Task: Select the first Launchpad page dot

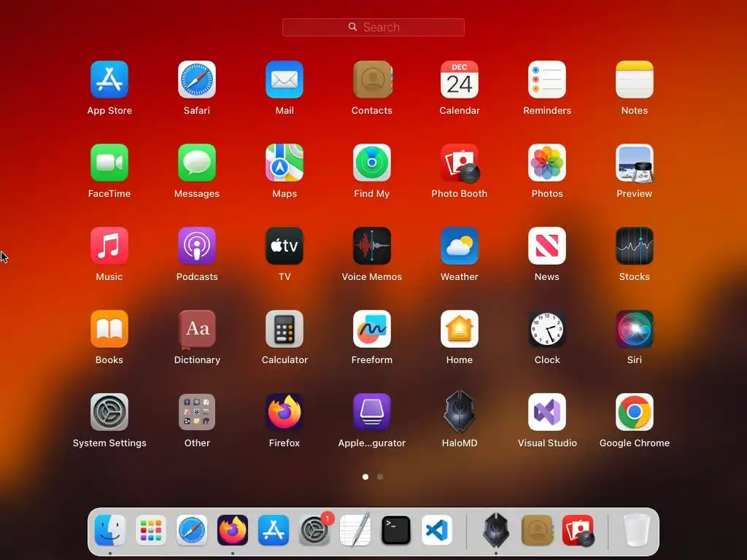Action: 365,477
